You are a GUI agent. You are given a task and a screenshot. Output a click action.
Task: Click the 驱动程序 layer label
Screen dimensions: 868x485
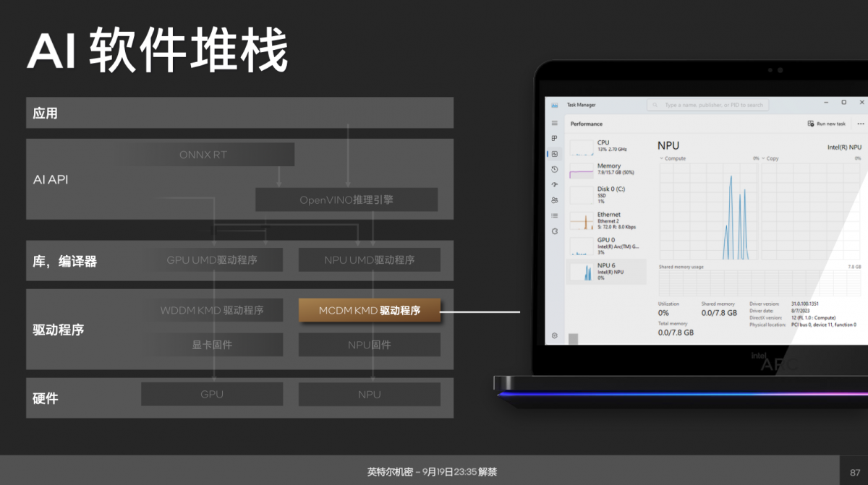coord(58,330)
